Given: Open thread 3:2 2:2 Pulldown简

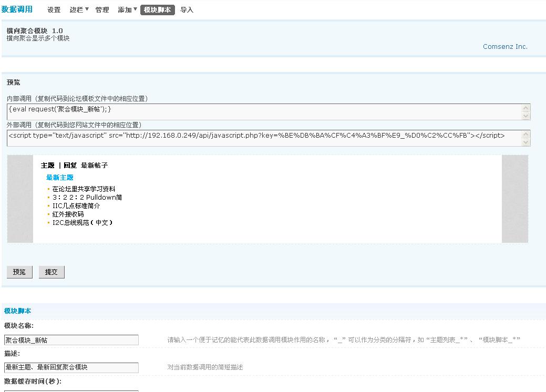Looking at the screenshot, I should [87, 198].
